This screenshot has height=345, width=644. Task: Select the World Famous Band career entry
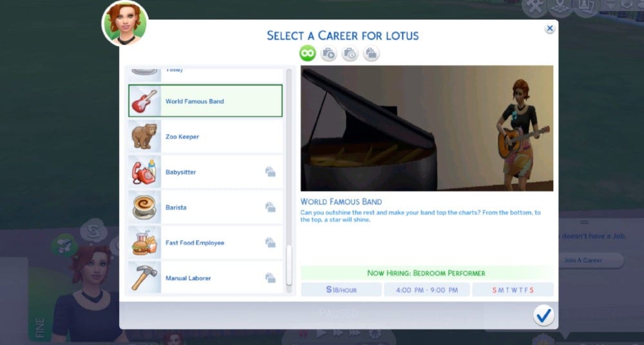205,101
